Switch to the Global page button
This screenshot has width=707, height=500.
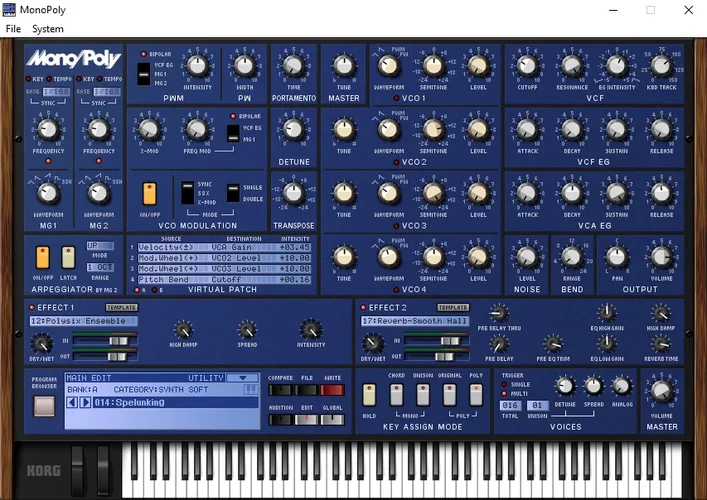coord(332,420)
